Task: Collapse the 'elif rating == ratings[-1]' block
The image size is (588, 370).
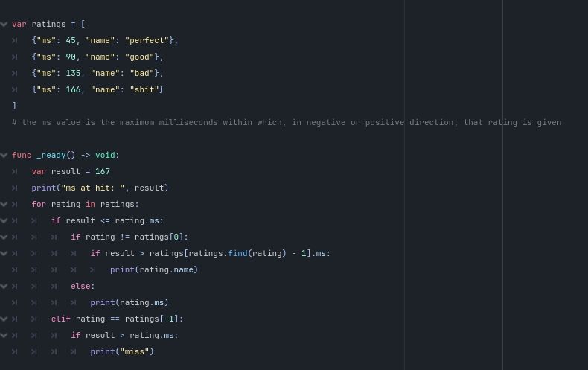Action: tap(4, 319)
